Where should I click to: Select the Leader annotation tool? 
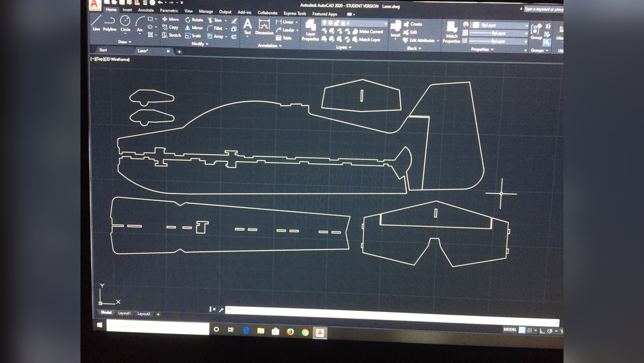coord(285,30)
